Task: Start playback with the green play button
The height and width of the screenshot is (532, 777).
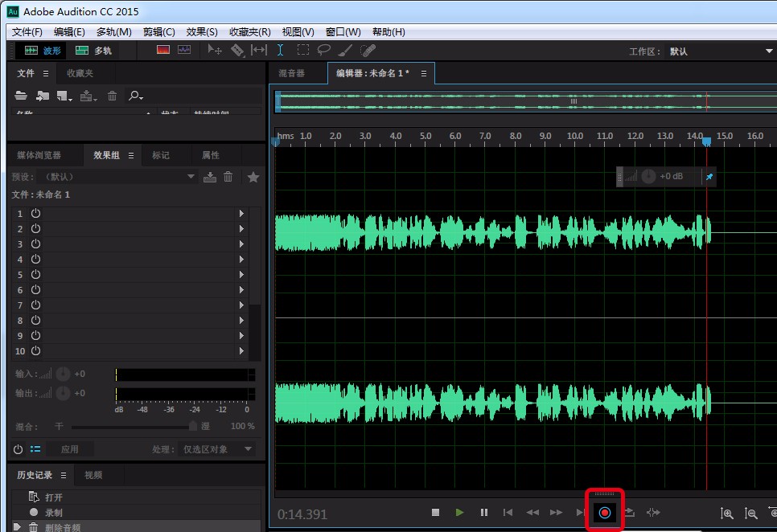Action: (459, 513)
